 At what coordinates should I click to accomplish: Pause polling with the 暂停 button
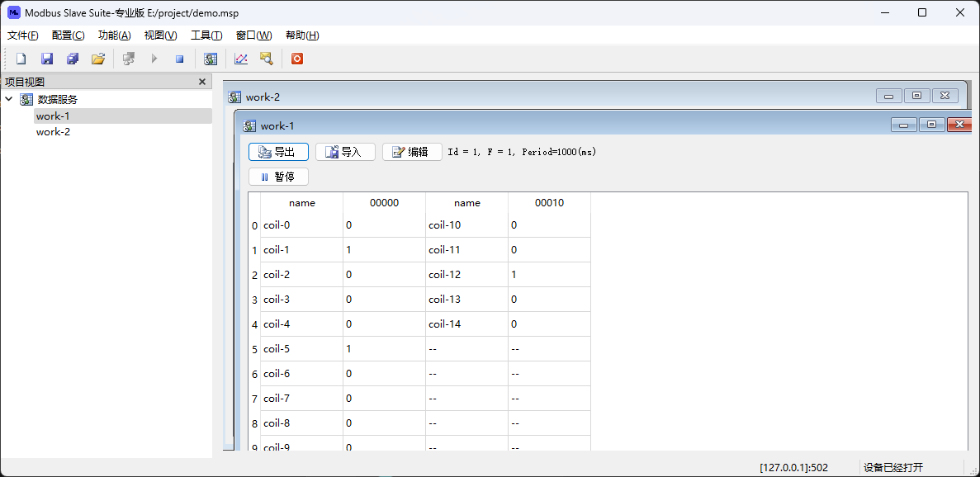click(278, 177)
